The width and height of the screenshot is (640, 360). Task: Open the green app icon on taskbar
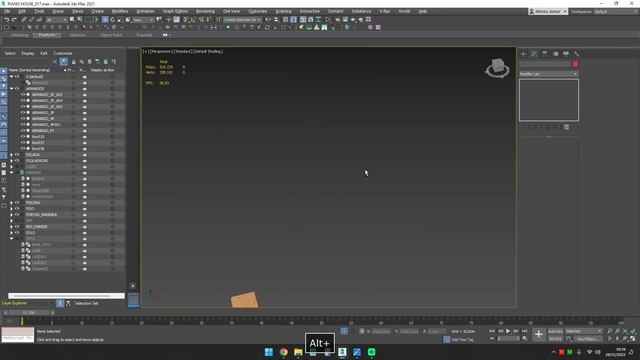(x=371, y=352)
